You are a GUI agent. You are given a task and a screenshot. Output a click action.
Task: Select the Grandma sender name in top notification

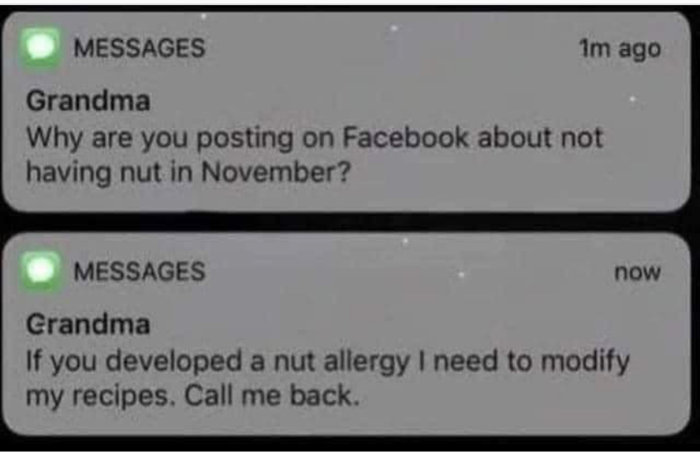[88, 101]
